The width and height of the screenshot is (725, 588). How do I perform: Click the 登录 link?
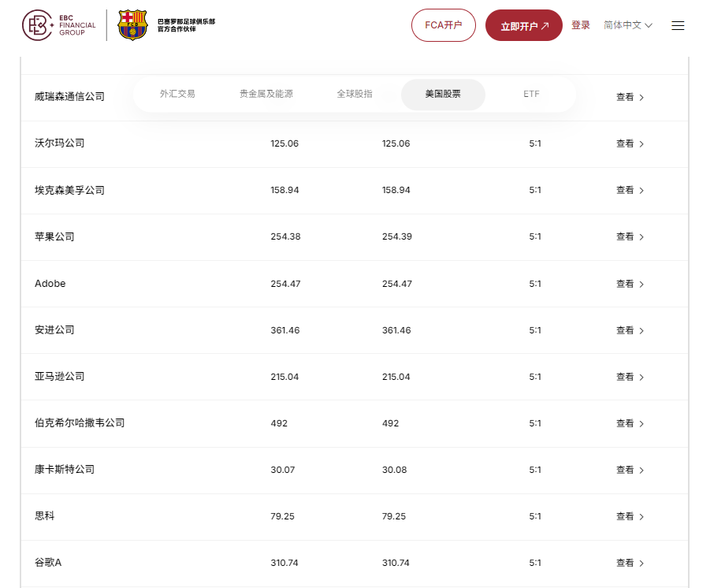(x=581, y=25)
